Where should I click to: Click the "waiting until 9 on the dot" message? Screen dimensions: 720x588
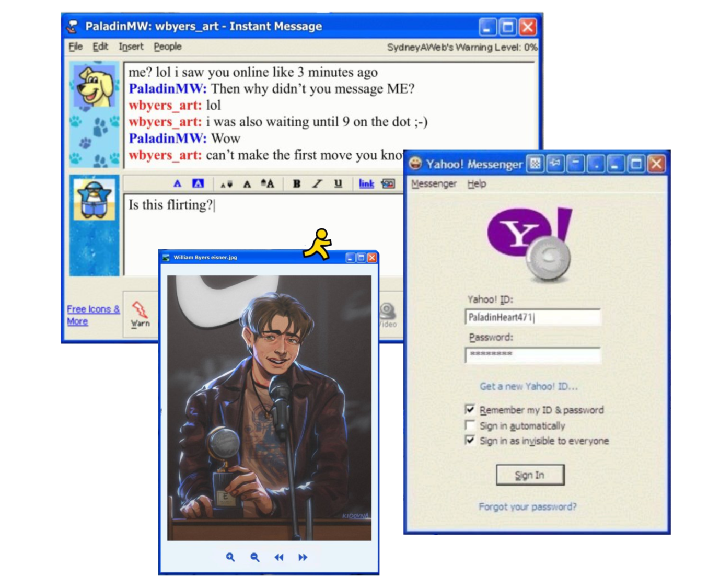[x=278, y=122]
